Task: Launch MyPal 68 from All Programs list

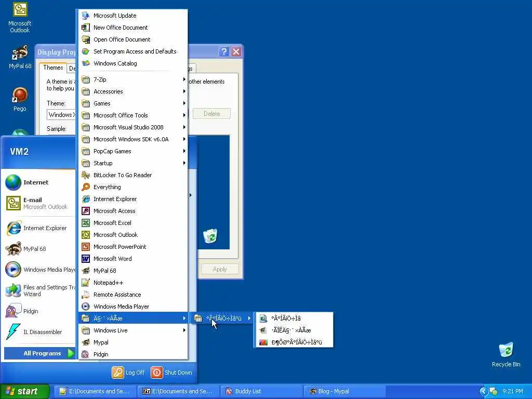Action: (x=133, y=270)
